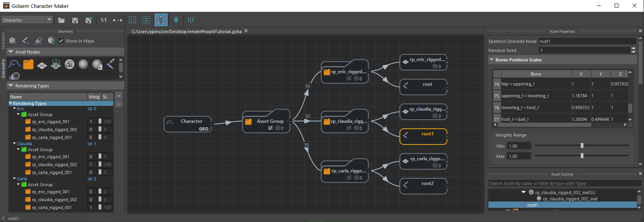
Task: Select the renderPeopleTutorial.gcha document tab
Action: [187, 31]
